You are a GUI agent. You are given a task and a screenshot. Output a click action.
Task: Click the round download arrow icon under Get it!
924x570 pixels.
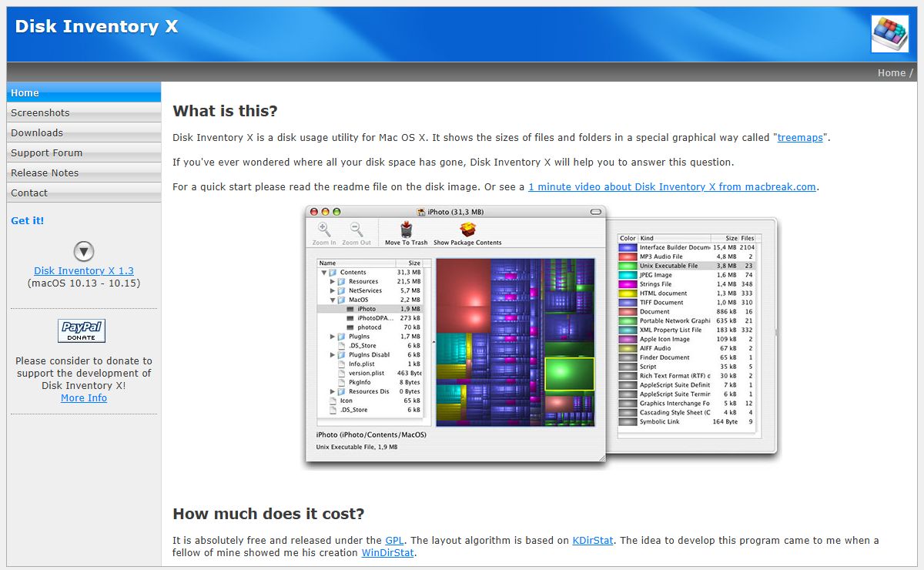coord(84,251)
